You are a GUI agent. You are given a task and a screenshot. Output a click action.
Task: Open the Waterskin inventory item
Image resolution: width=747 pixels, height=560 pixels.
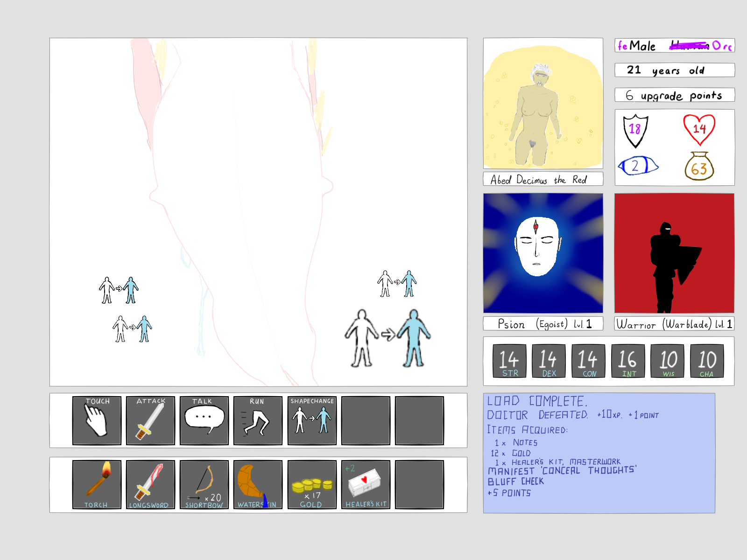pyautogui.click(x=258, y=484)
